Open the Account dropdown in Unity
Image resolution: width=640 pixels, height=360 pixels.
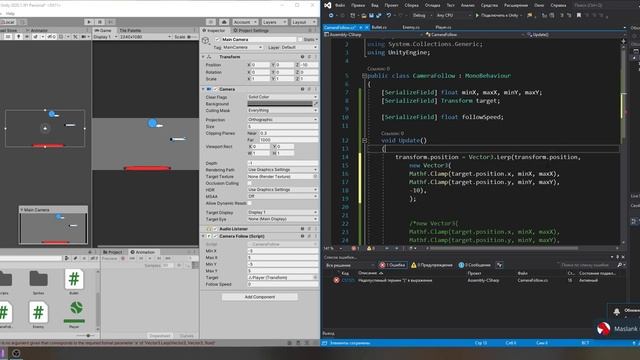(x=245, y=22)
